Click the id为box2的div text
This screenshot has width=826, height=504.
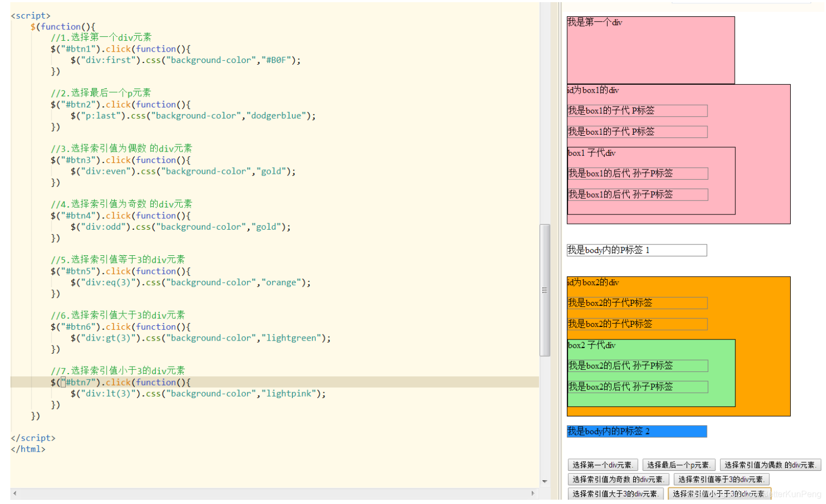pyautogui.click(x=593, y=282)
